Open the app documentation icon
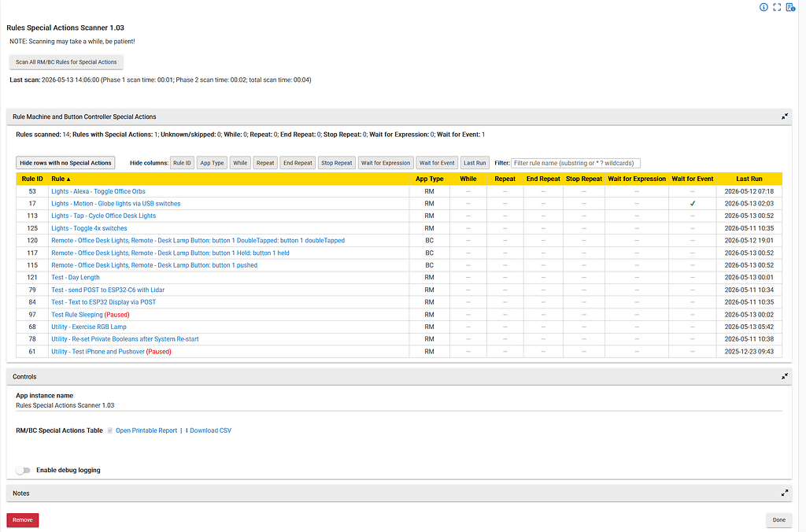The width and height of the screenshot is (806, 532). coord(790,7)
